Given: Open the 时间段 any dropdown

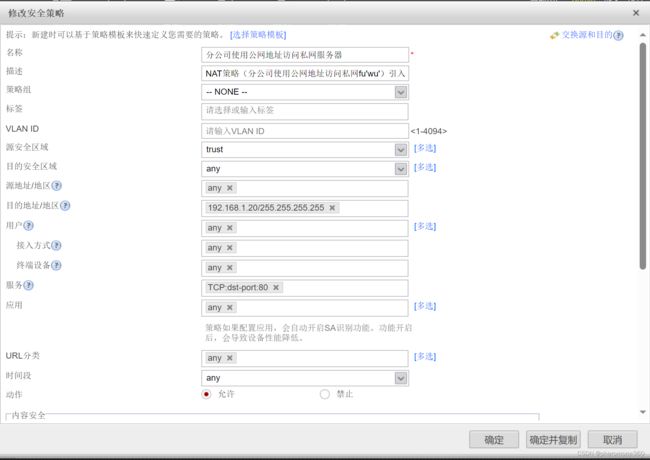Looking at the screenshot, I should point(400,378).
